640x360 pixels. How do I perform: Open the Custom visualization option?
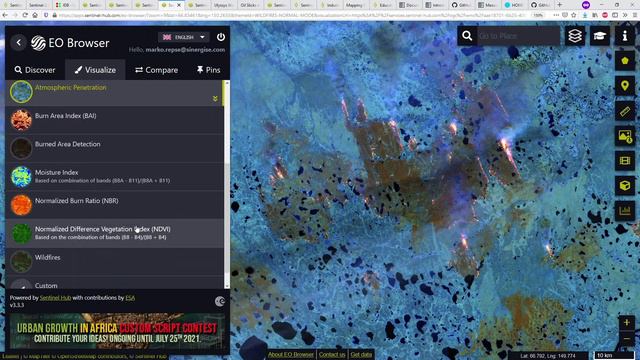coord(114,283)
